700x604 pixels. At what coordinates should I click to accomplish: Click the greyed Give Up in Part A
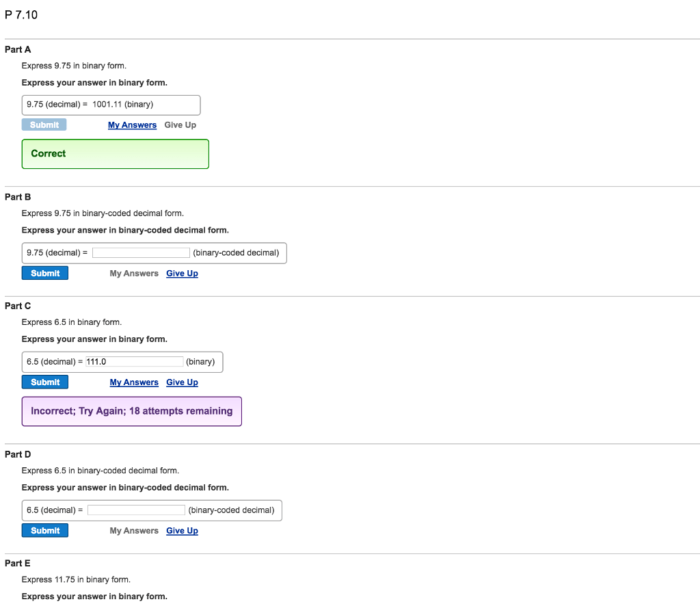click(180, 125)
